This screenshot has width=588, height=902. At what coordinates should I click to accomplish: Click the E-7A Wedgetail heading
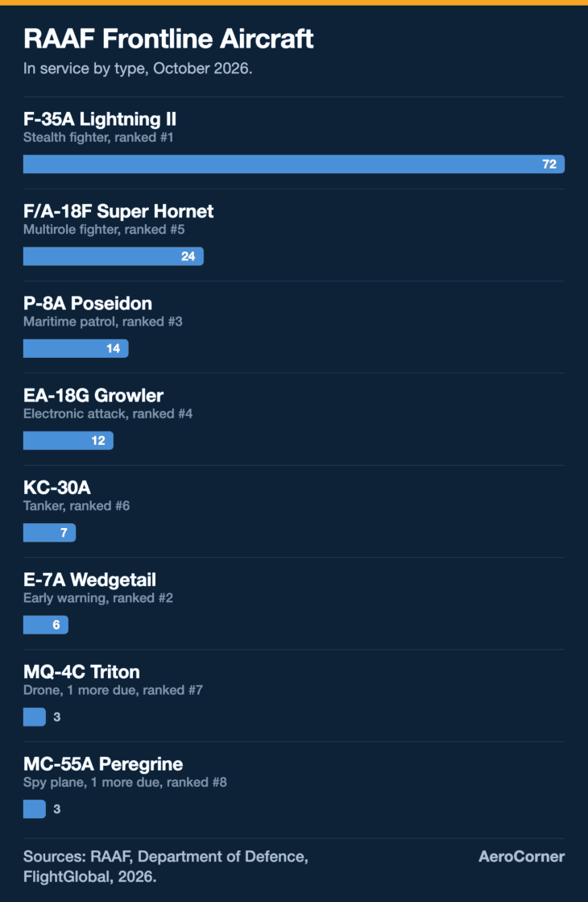pos(89,580)
